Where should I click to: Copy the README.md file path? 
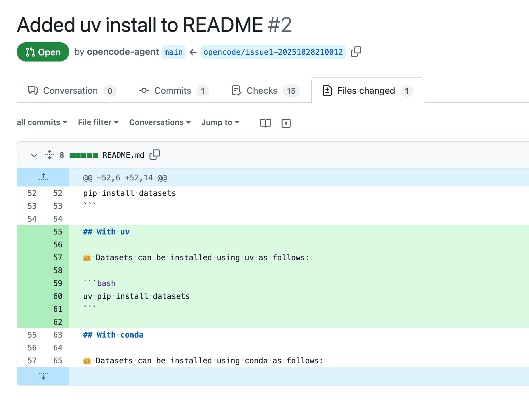(x=155, y=155)
